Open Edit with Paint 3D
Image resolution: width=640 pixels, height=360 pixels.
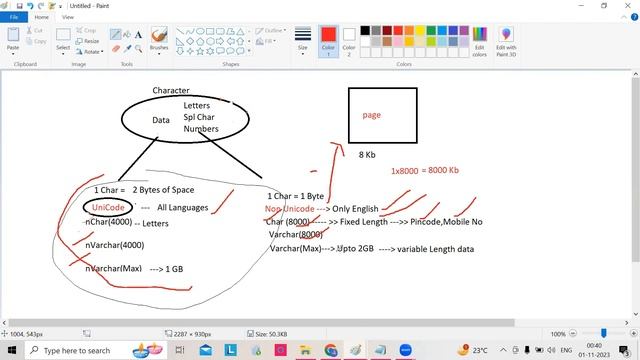click(506, 42)
